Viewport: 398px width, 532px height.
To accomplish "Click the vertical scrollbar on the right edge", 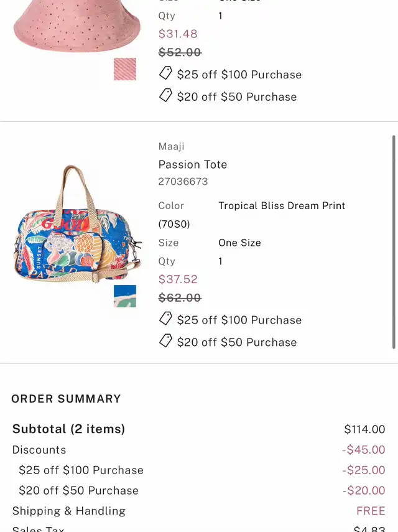I will [394, 241].
